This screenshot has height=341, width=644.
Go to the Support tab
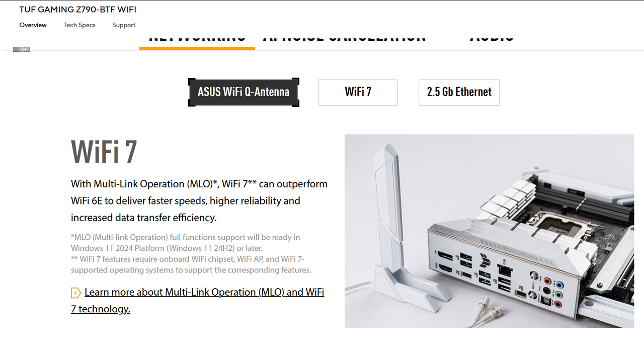tap(124, 25)
